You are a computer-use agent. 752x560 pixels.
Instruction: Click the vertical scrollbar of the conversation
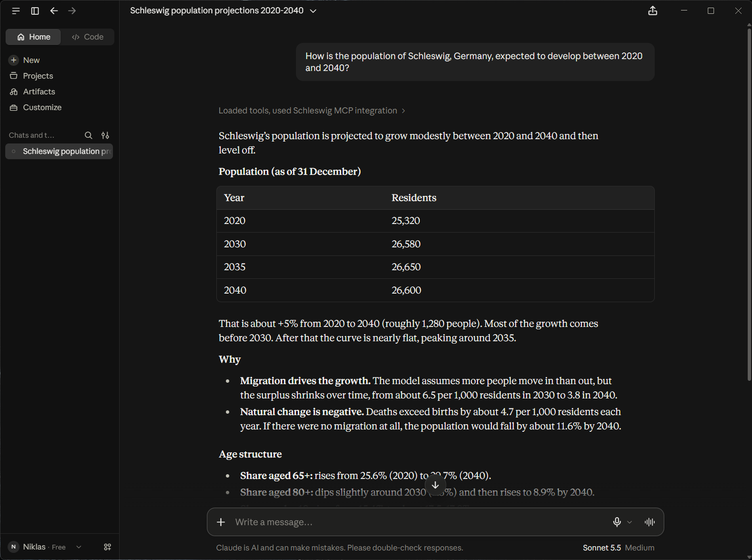[749, 205]
